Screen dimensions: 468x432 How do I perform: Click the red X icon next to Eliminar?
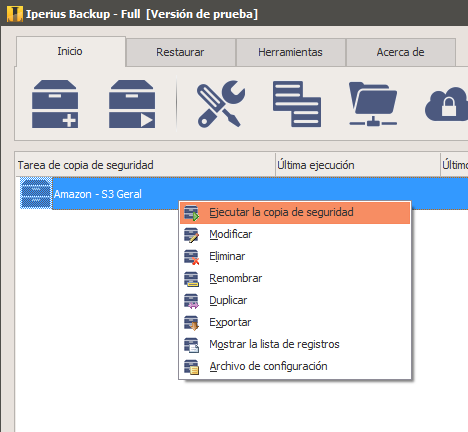pyautogui.click(x=192, y=257)
